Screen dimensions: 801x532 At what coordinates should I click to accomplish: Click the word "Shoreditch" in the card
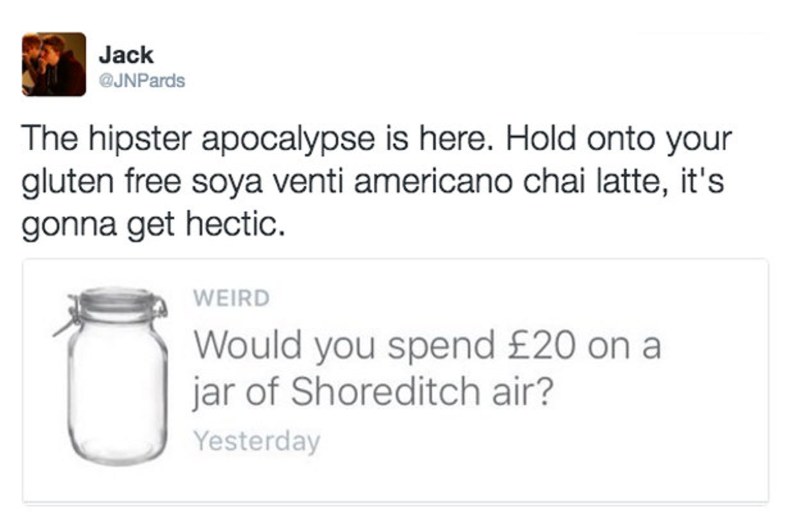pyautogui.click(x=384, y=392)
